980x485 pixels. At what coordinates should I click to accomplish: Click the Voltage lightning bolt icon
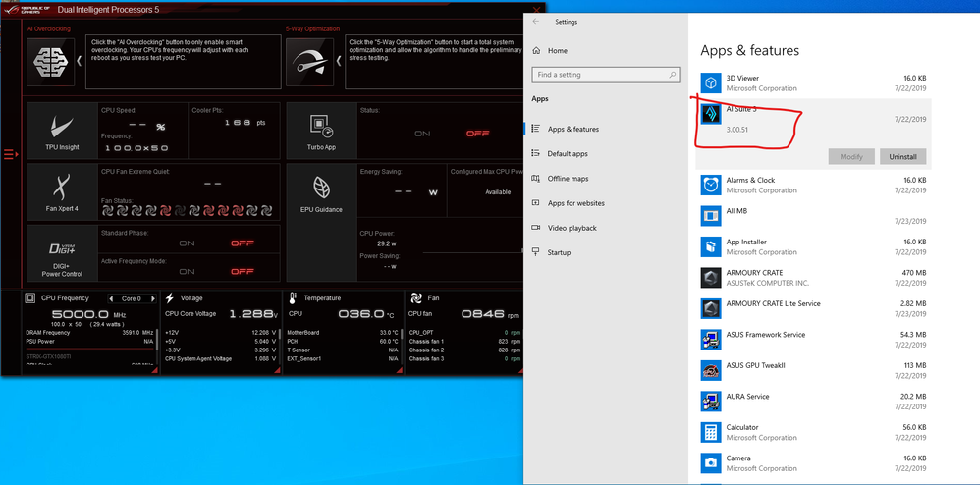[x=169, y=298]
